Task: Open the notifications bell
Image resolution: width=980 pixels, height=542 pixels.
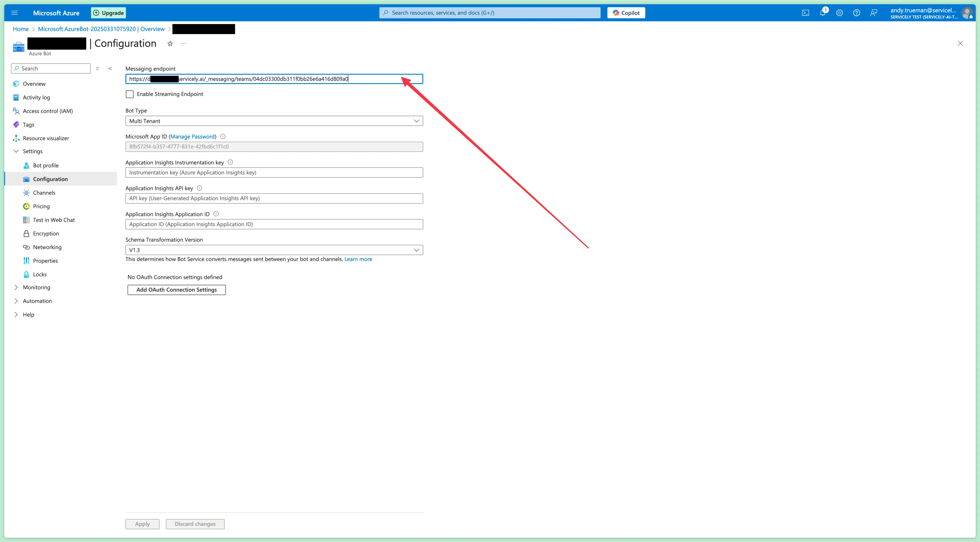Action: point(823,12)
